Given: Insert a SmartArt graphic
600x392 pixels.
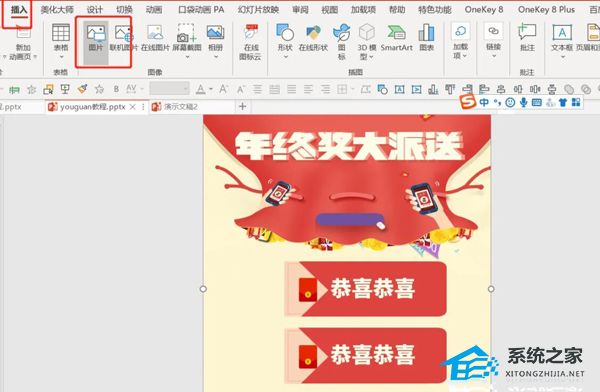Looking at the screenshot, I should click(x=396, y=38).
